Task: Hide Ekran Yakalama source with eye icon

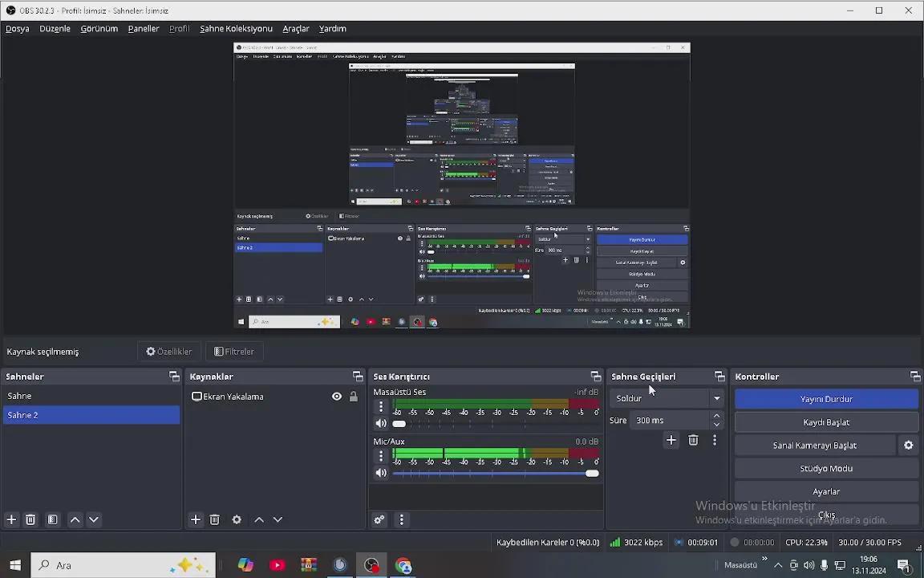Action: tap(337, 397)
